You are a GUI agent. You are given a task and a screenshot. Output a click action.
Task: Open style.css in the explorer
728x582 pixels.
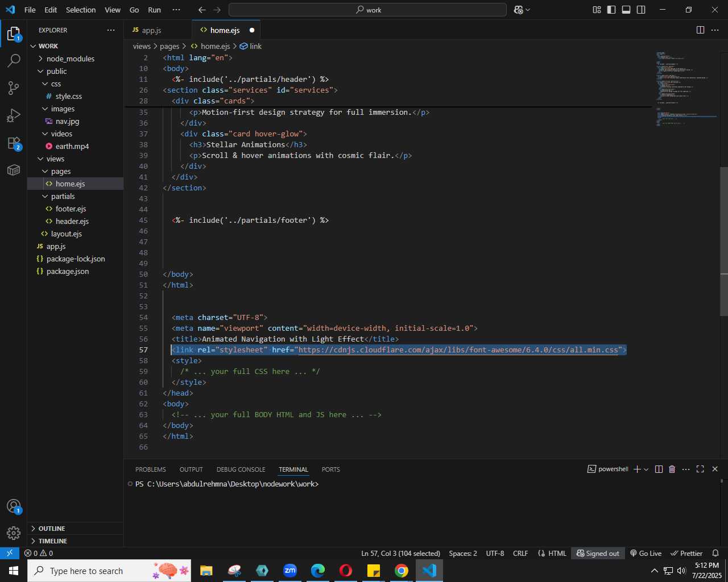coord(75,96)
